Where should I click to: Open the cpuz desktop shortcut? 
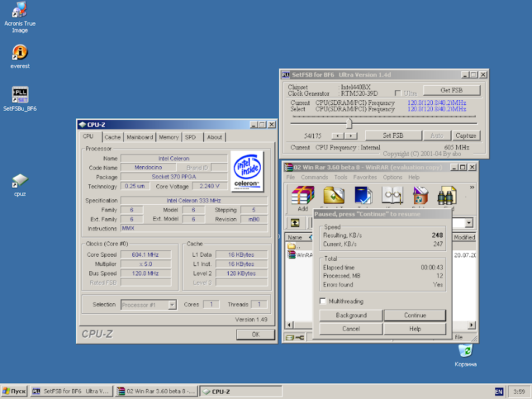coord(20,185)
